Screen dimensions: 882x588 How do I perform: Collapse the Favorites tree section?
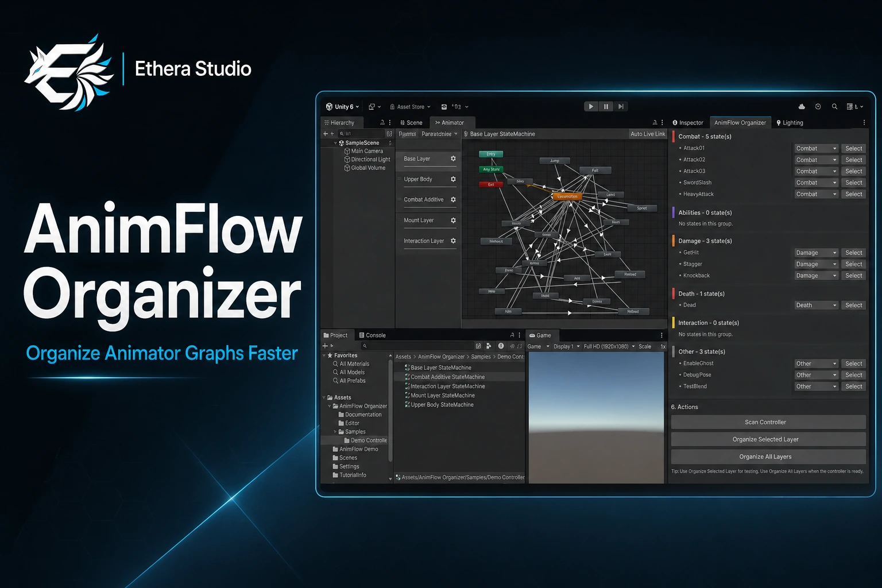point(324,355)
